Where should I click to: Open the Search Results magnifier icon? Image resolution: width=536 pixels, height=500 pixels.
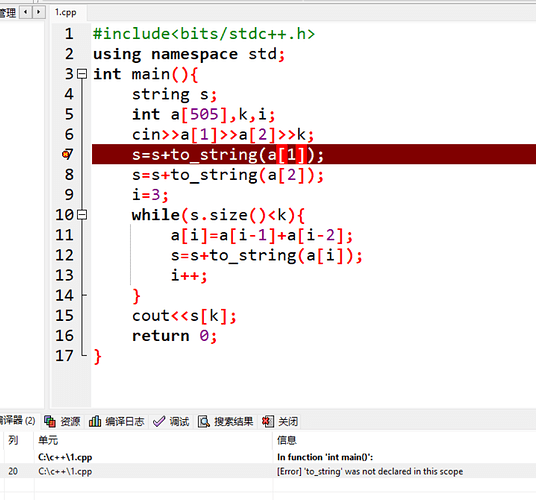click(204, 421)
